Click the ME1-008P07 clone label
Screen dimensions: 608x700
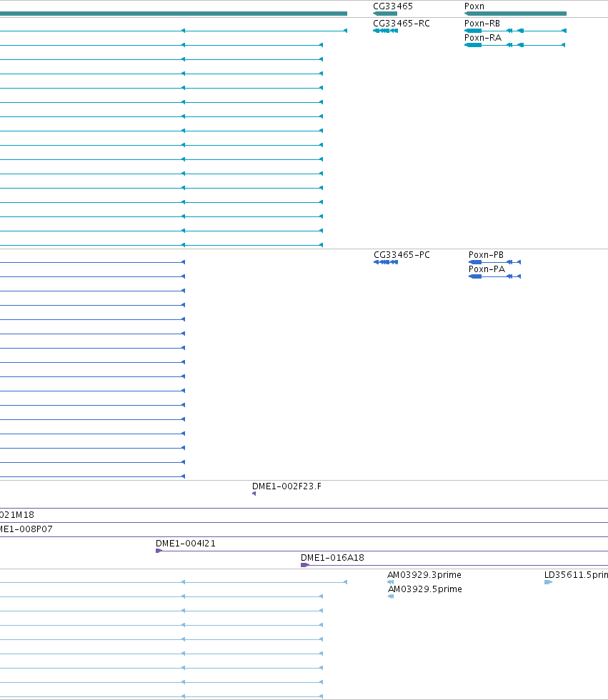pos(26,529)
